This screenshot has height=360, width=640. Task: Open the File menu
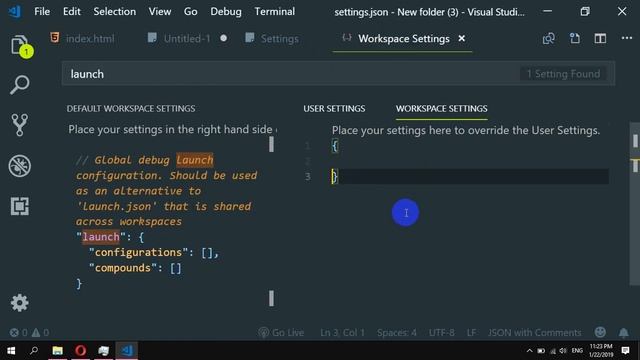point(42,11)
